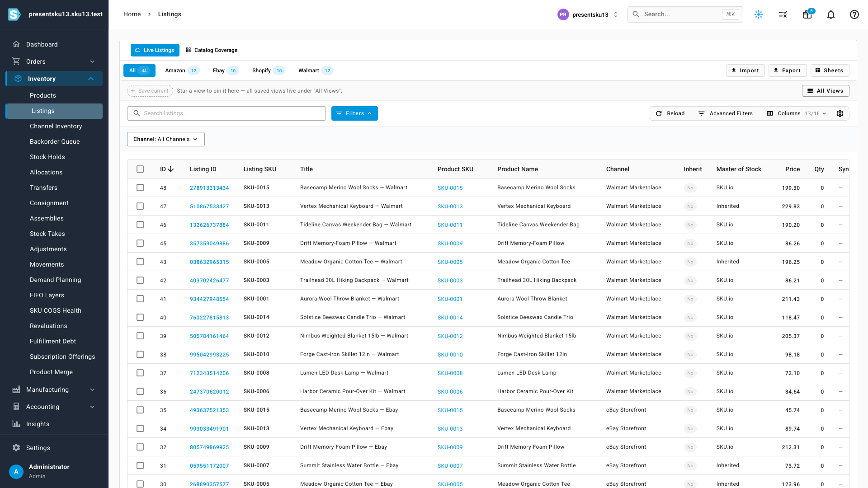868x488 pixels.
Task: Open the Channel: All Channels dropdown
Action: 165,139
